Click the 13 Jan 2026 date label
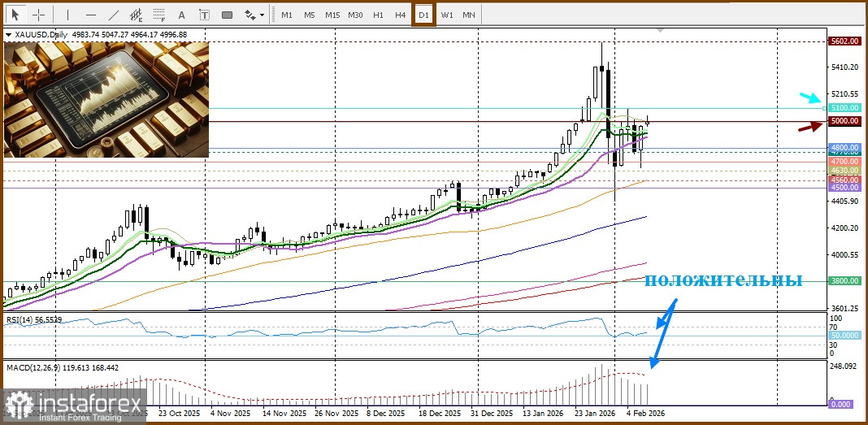This screenshot has height=425, width=868. click(544, 413)
